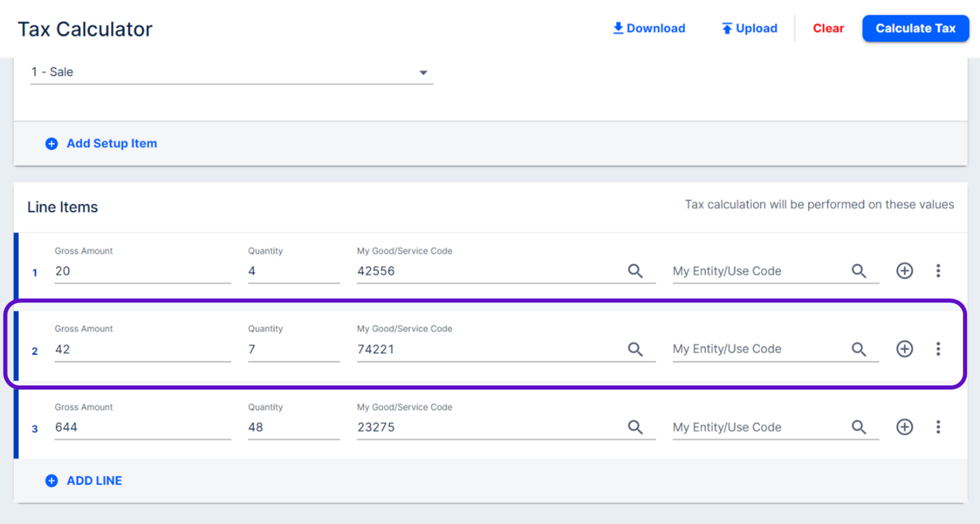
Task: Expand the "1 - Sale" dropdown
Action: [423, 73]
